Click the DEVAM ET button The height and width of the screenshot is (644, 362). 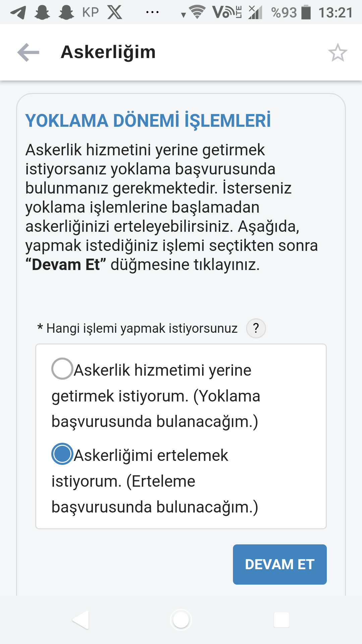[x=280, y=565]
